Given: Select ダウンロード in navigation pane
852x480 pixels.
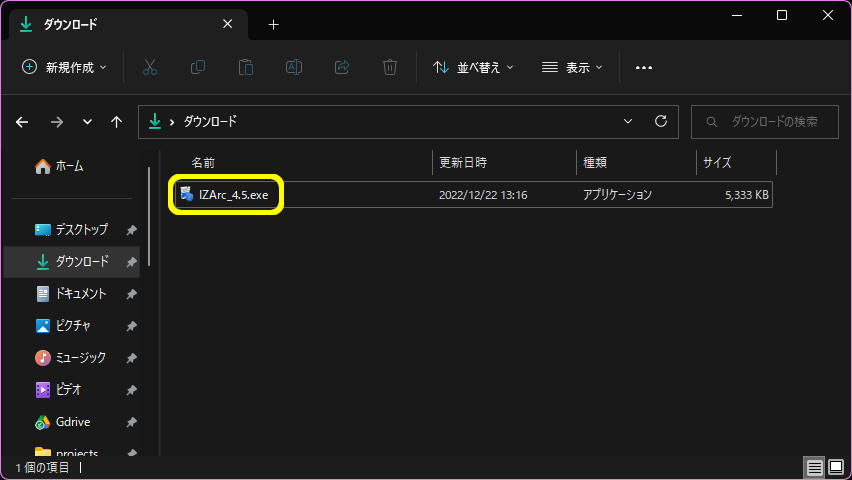Looking at the screenshot, I should (72, 262).
